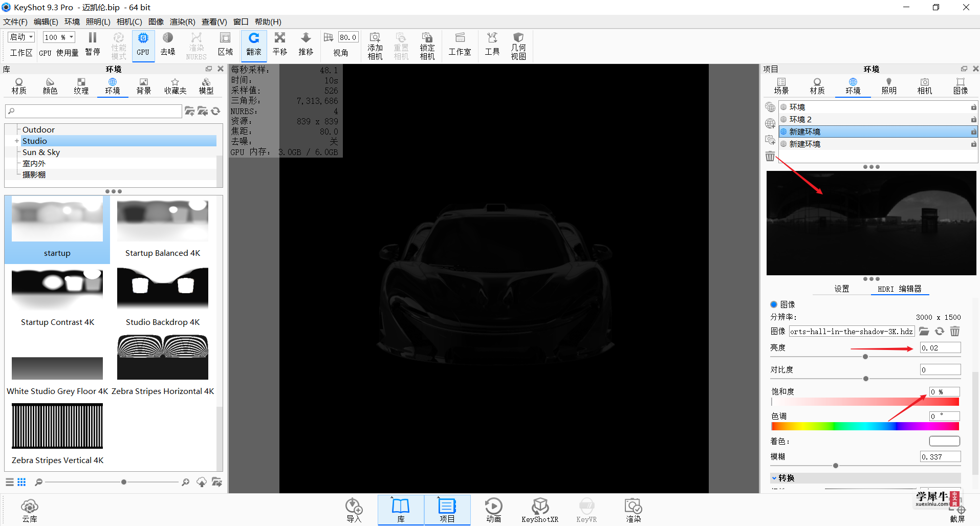Open 照明(L) menu

[x=98, y=22]
